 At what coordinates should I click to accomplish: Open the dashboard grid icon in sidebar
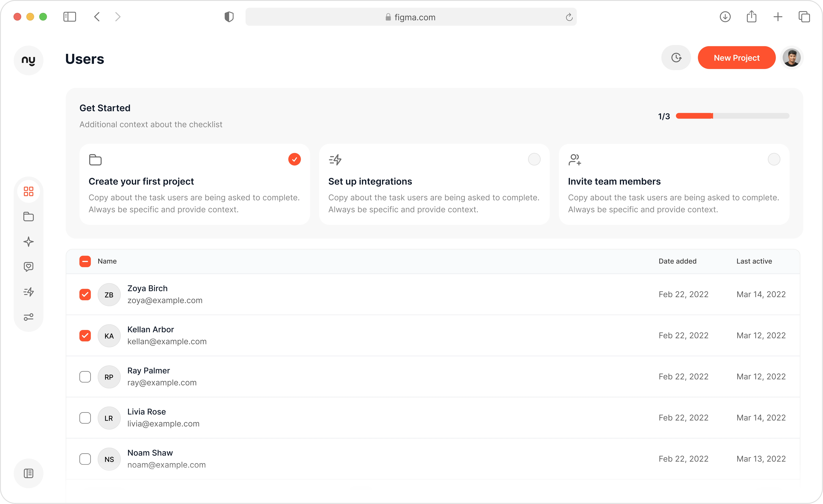(x=28, y=191)
